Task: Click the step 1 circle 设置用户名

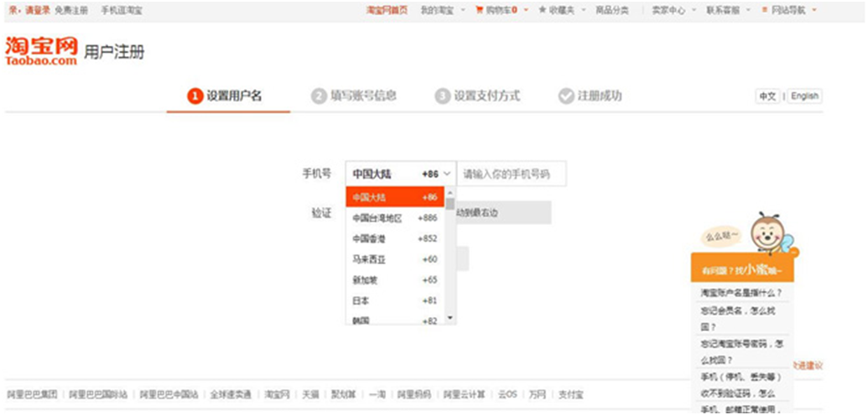Action: 195,96
